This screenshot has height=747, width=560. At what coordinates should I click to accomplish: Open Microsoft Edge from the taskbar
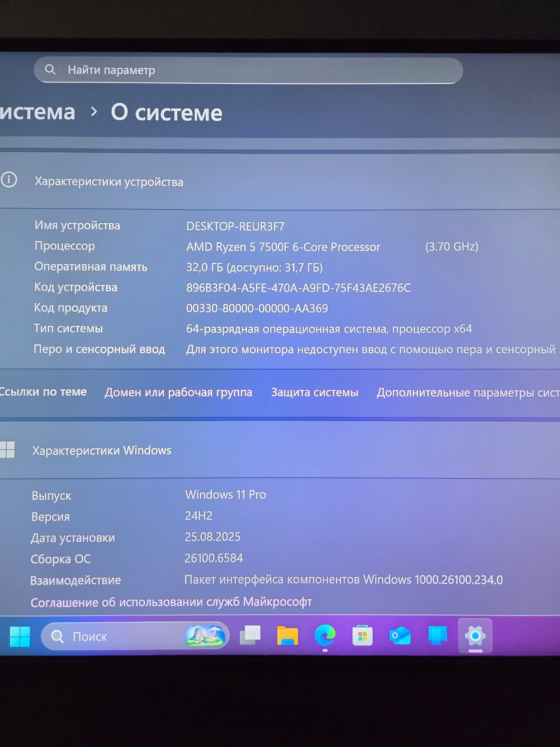(325, 635)
